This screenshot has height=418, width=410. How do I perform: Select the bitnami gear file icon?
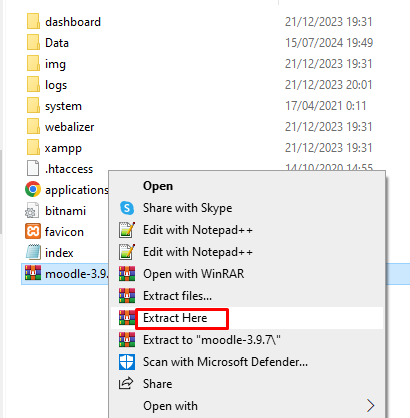pyautogui.click(x=33, y=210)
